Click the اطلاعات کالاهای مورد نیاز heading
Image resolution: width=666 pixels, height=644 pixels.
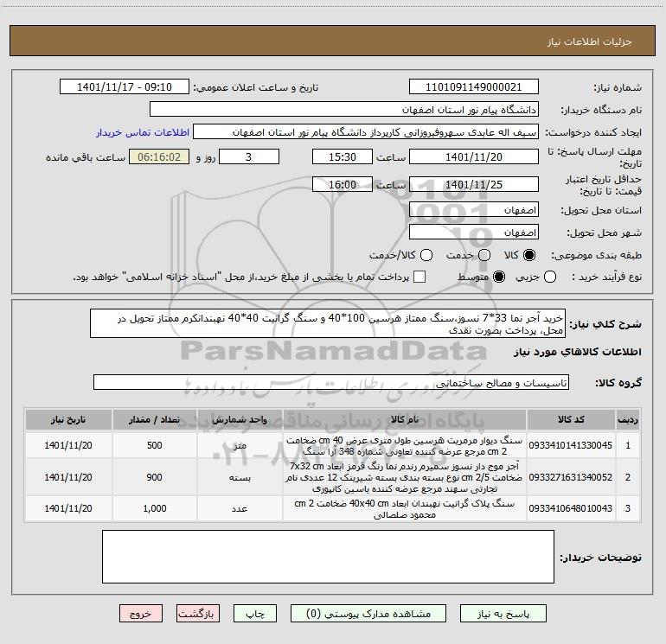(x=577, y=352)
